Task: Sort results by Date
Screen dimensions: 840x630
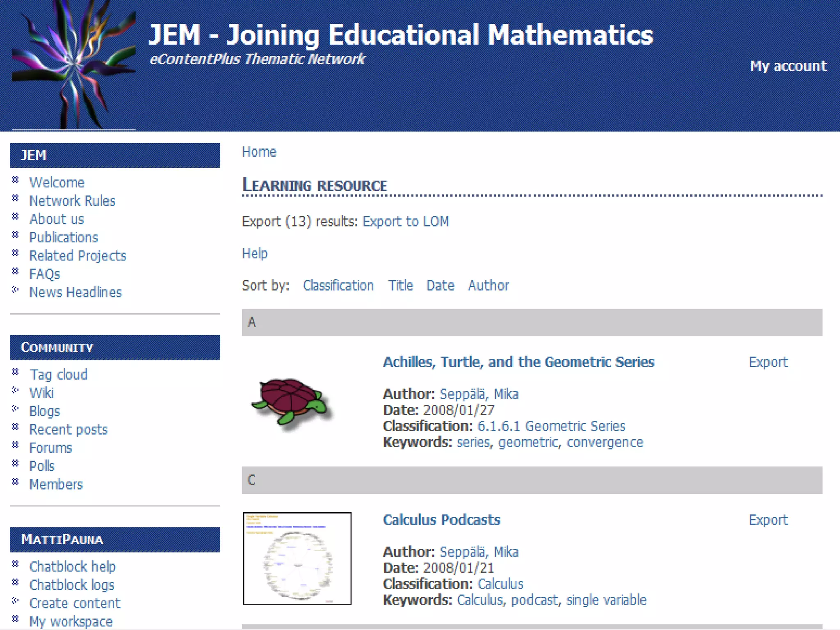Action: click(440, 285)
